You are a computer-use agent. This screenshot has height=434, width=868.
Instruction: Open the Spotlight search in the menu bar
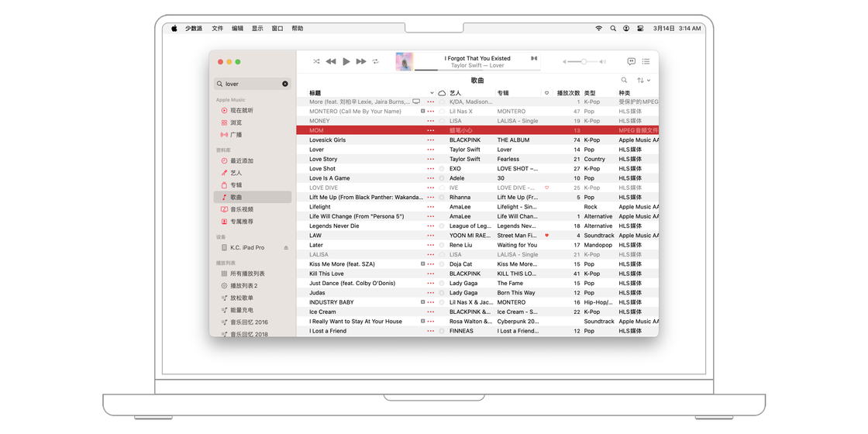[x=613, y=28]
